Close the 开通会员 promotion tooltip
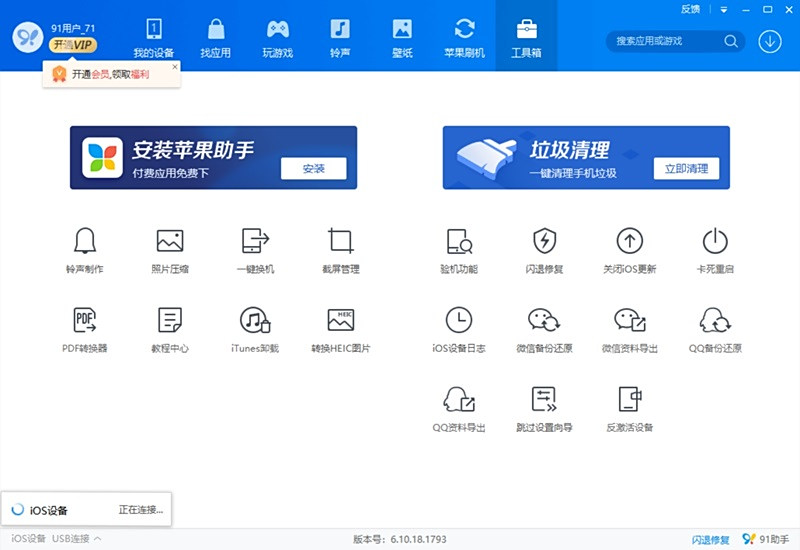Image resolution: width=800 pixels, height=550 pixels. click(175, 67)
